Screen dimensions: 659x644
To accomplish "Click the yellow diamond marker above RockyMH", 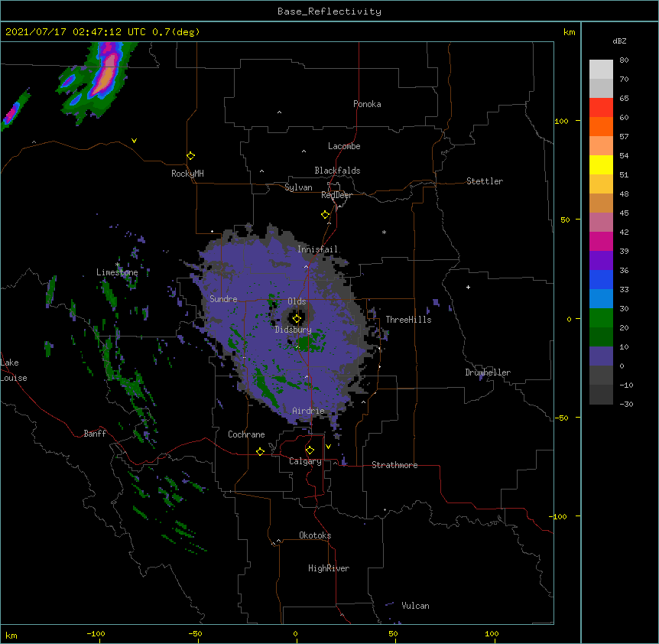I will click(x=190, y=156).
